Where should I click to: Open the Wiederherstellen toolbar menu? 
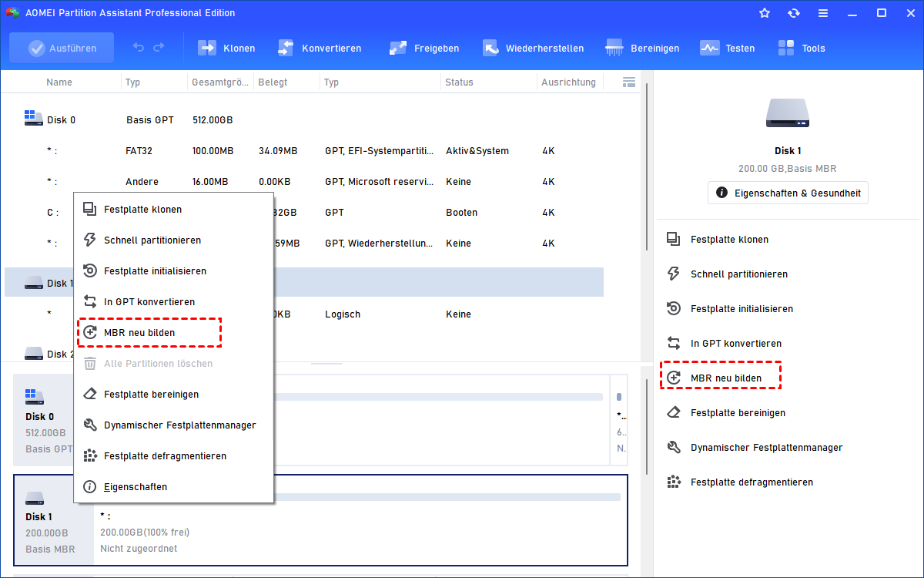pos(533,48)
